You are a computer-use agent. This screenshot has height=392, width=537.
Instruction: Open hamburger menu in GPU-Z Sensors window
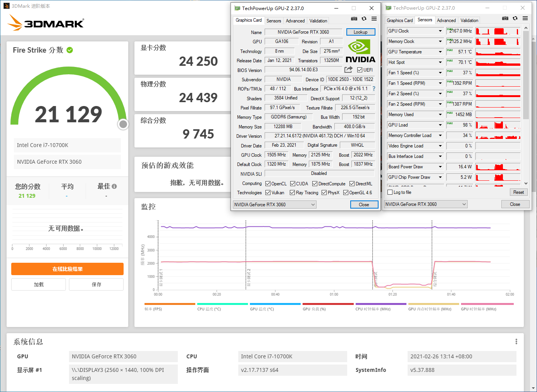[525, 18]
